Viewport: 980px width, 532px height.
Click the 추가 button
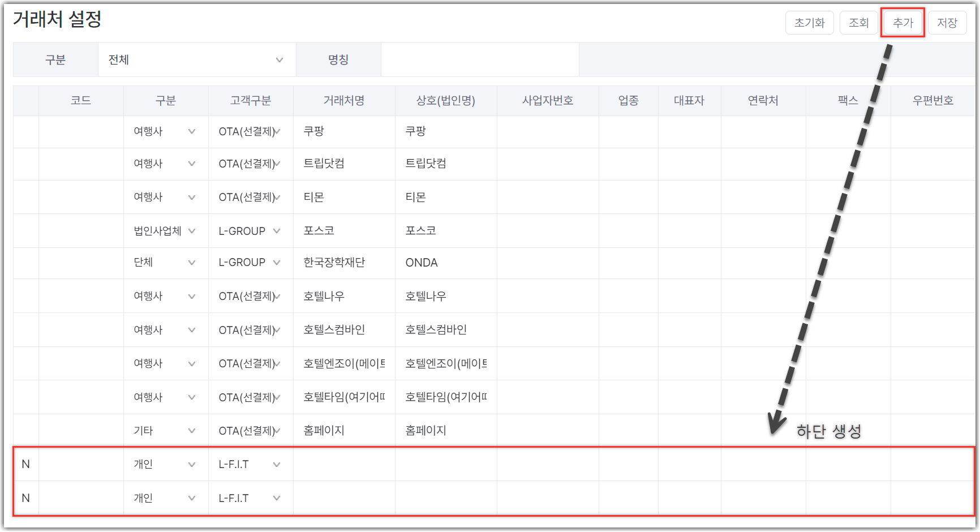(902, 23)
